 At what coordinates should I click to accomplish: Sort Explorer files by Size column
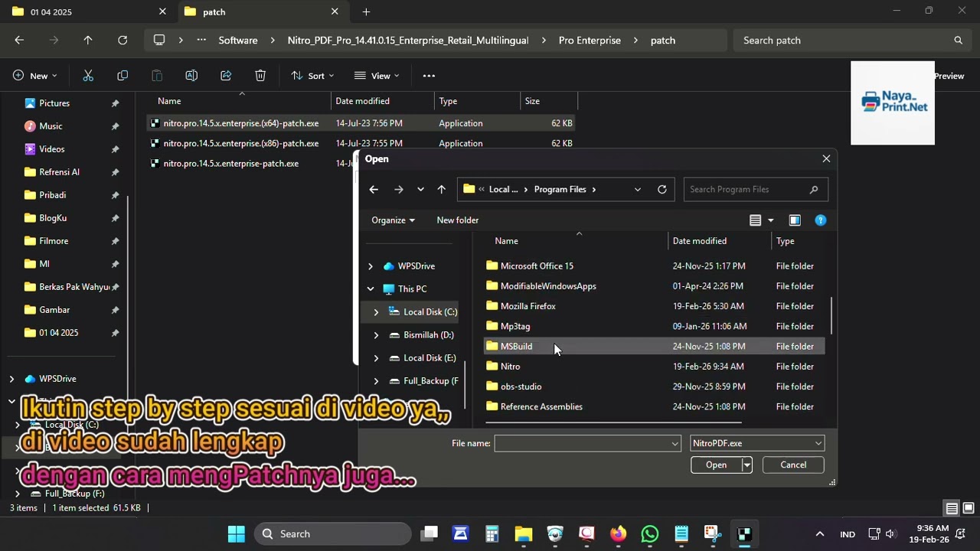point(548,101)
